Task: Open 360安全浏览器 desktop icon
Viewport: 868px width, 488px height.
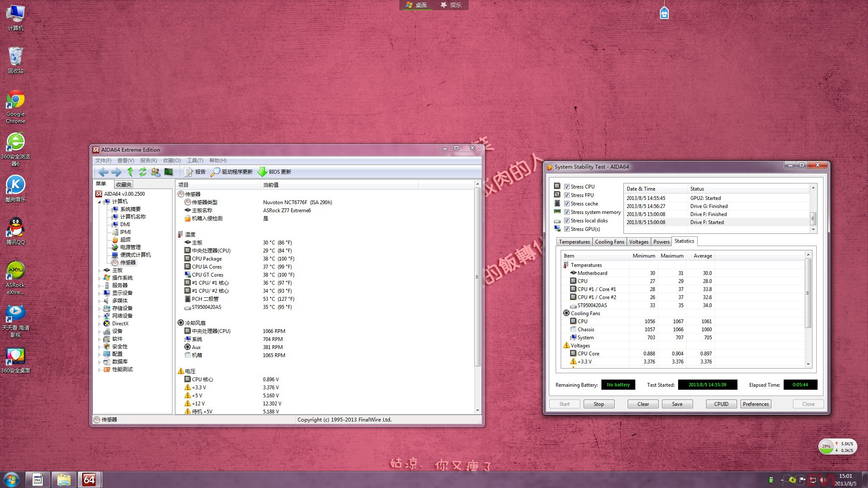Action: tap(16, 149)
